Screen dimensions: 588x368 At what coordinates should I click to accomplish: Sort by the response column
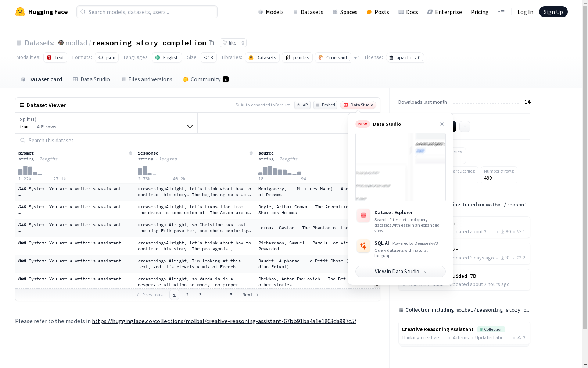(251, 153)
